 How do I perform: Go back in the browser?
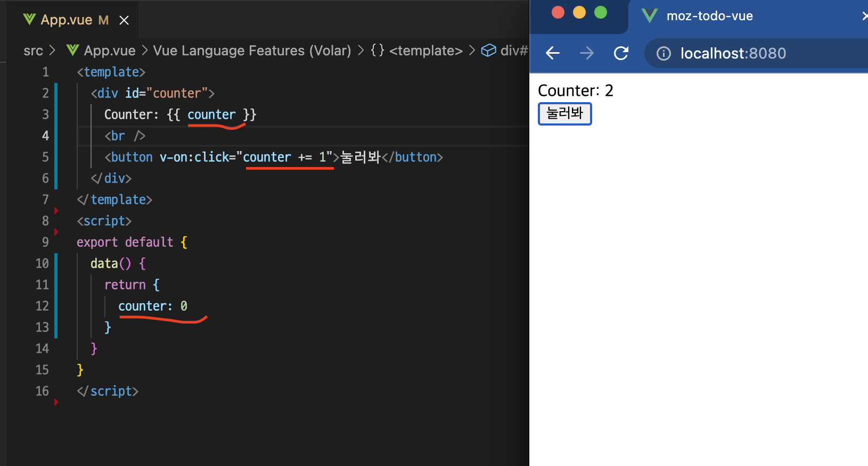click(553, 53)
